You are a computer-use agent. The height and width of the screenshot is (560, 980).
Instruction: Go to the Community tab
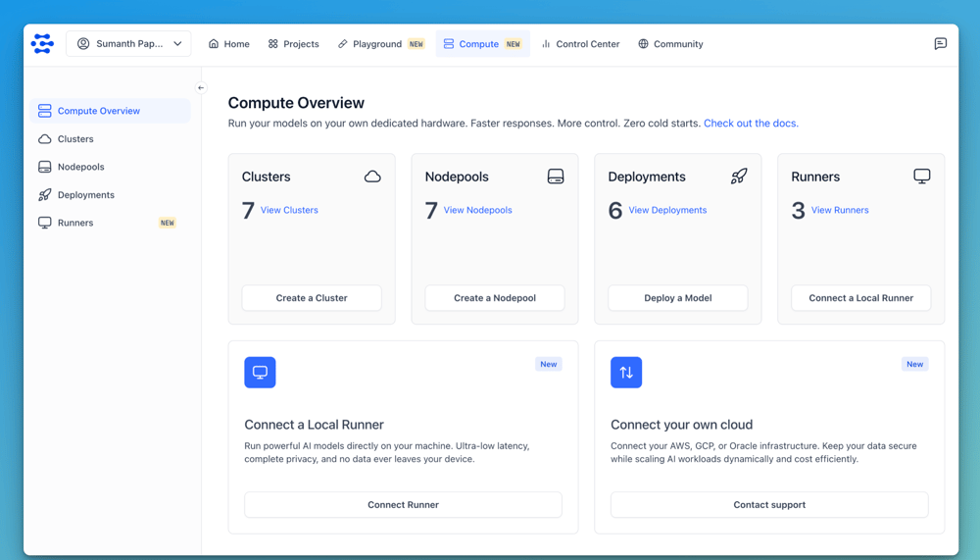[670, 44]
